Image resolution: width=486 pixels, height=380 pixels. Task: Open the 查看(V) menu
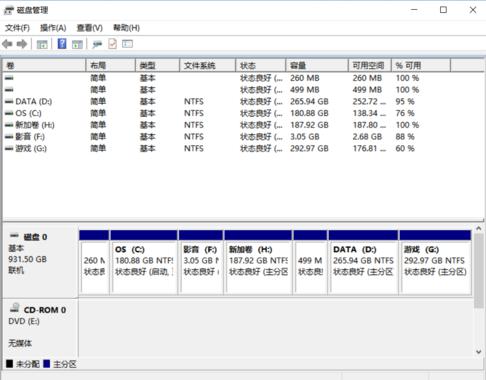pos(90,28)
